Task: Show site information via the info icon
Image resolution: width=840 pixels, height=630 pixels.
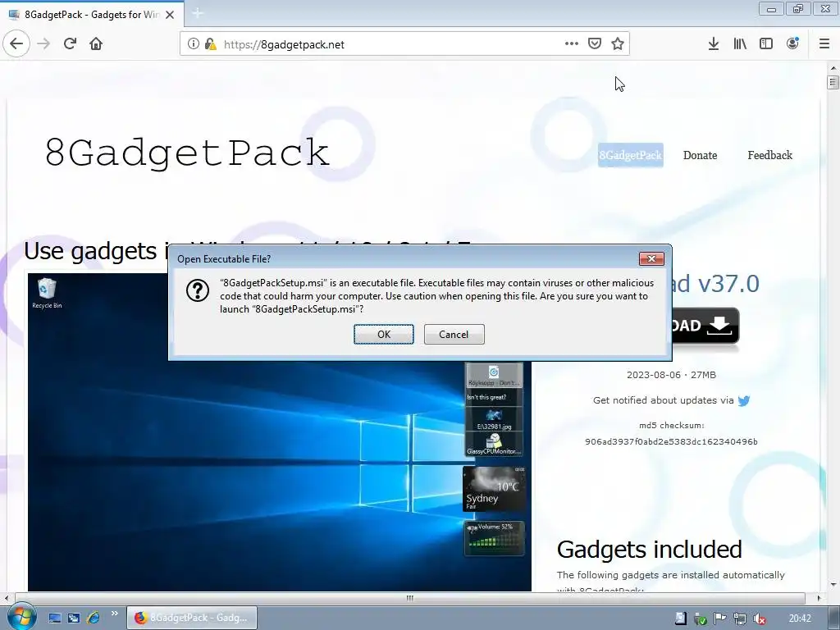Action: coord(194,44)
